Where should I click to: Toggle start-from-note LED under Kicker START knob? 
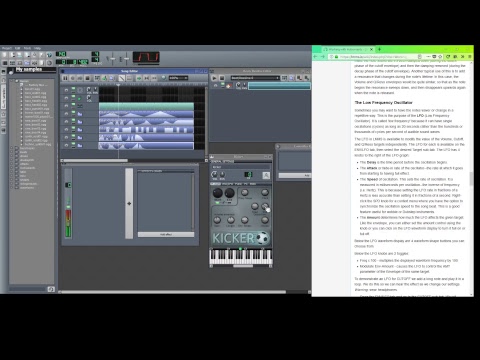[217, 203]
